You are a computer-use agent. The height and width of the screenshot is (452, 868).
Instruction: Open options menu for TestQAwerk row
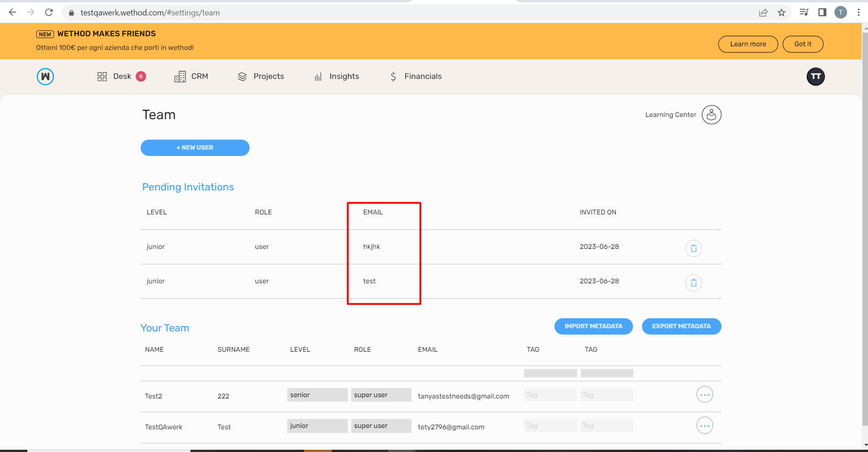point(705,426)
